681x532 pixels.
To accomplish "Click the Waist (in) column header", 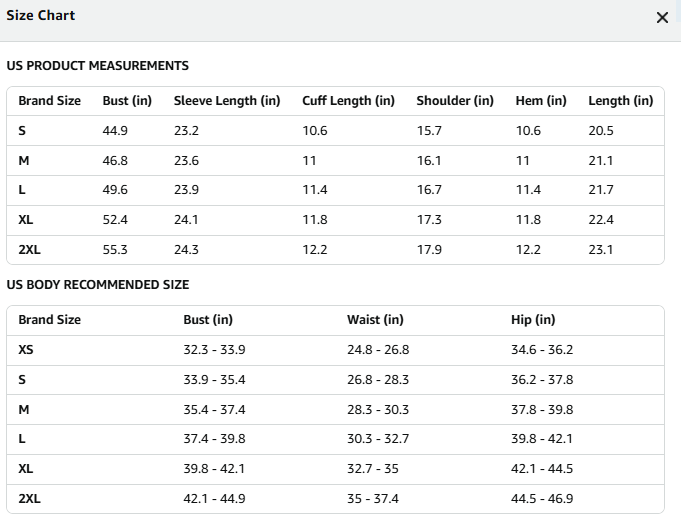I will [x=375, y=320].
